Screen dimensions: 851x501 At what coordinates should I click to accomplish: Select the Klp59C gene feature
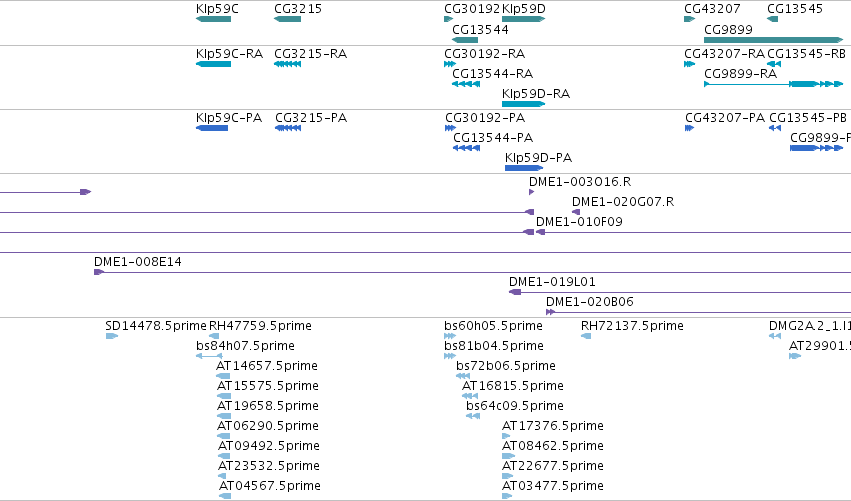pyautogui.click(x=213, y=19)
